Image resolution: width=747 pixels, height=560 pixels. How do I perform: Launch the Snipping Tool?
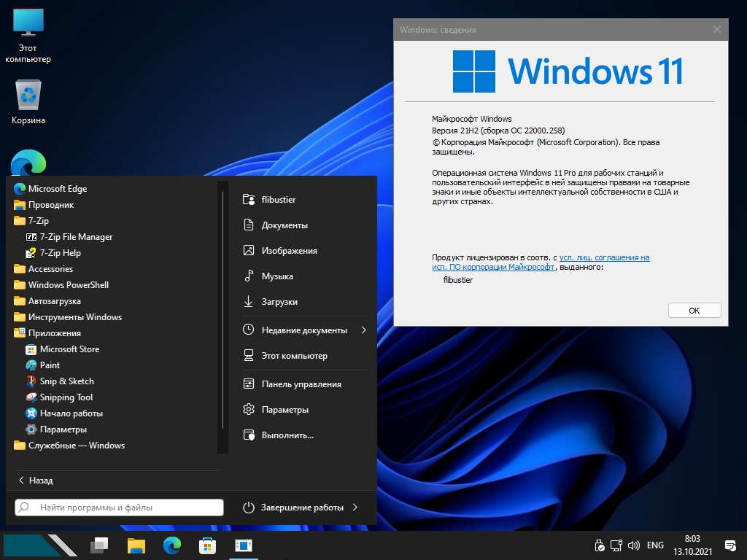(x=66, y=397)
